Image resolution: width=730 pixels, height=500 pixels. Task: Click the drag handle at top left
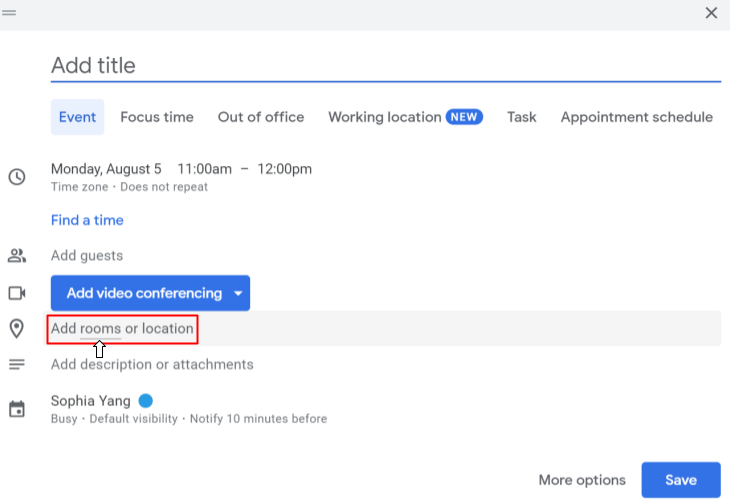click(9, 13)
